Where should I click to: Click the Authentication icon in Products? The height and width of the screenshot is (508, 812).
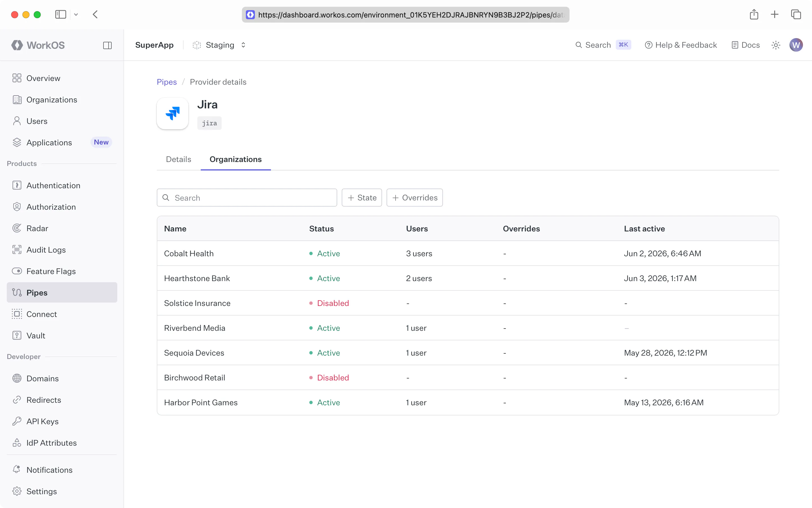point(17,185)
